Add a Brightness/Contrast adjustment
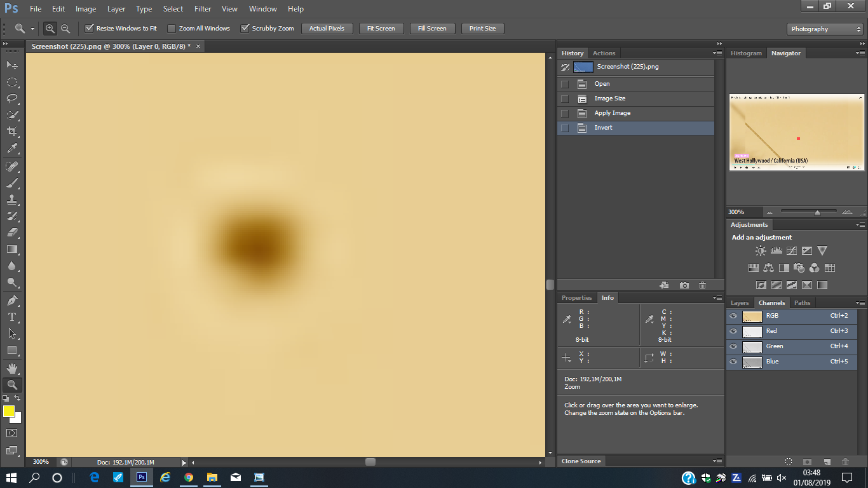This screenshot has width=868, height=488. pos(761,251)
